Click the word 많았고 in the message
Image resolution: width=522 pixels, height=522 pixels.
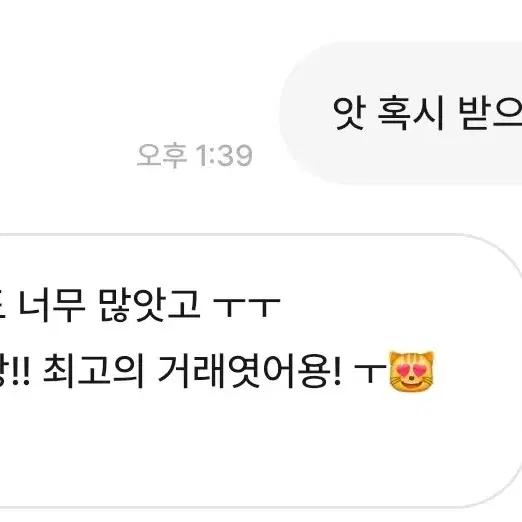tap(149, 305)
